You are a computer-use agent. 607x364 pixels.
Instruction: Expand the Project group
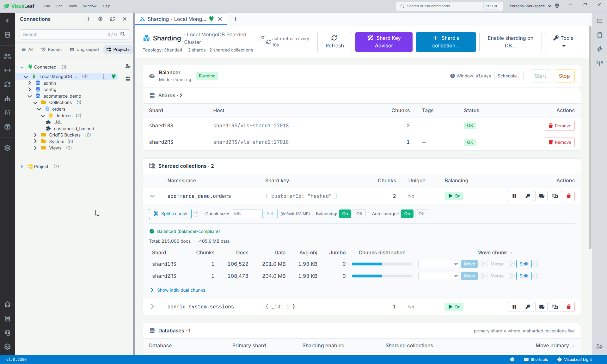(x=22, y=167)
